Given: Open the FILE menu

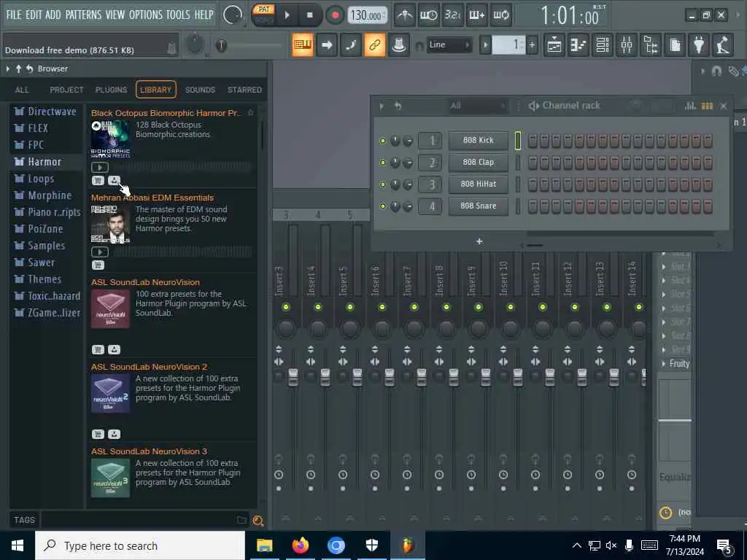Looking at the screenshot, I should [14, 15].
